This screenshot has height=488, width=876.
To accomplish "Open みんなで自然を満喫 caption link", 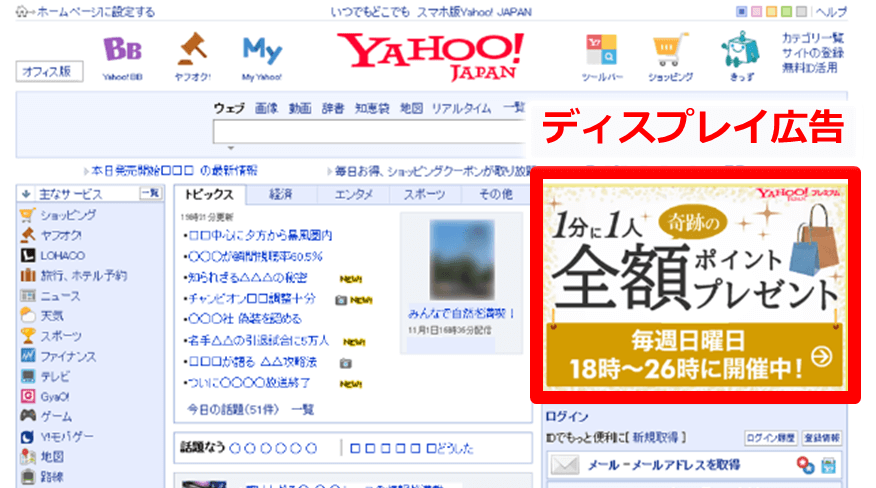I will (x=461, y=314).
